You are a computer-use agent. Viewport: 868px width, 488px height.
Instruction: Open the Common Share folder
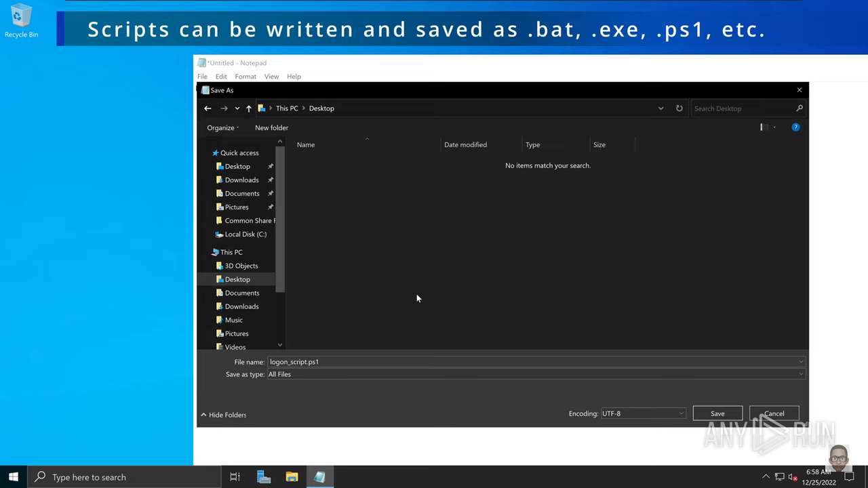point(245,220)
